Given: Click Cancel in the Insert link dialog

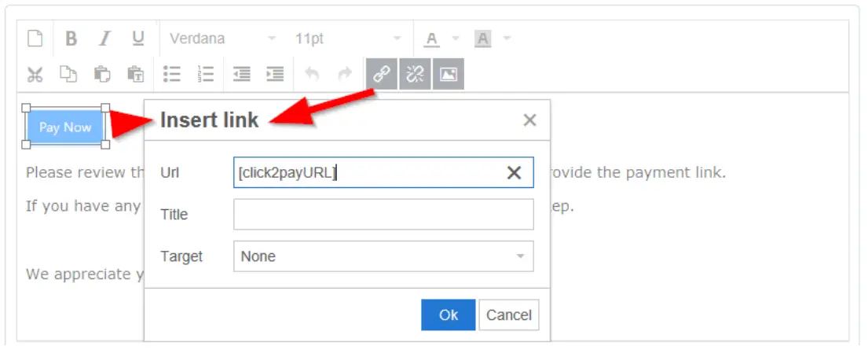Looking at the screenshot, I should 509,315.
